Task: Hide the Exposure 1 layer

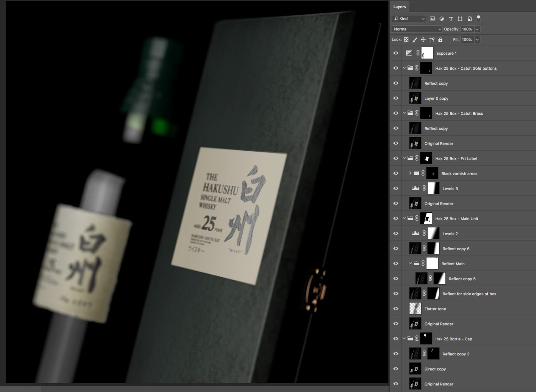Action: coord(396,53)
